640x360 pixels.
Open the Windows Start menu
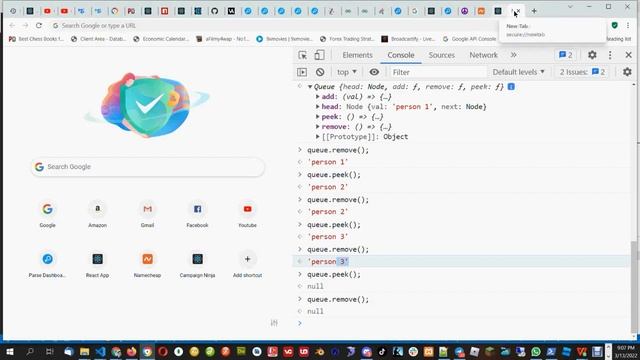tap(9, 351)
